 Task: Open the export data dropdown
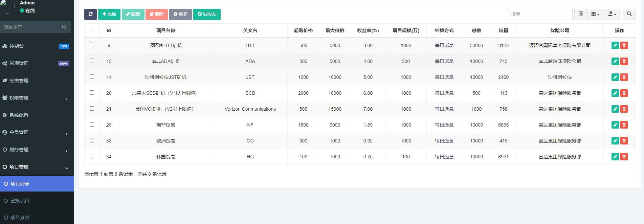click(x=612, y=14)
